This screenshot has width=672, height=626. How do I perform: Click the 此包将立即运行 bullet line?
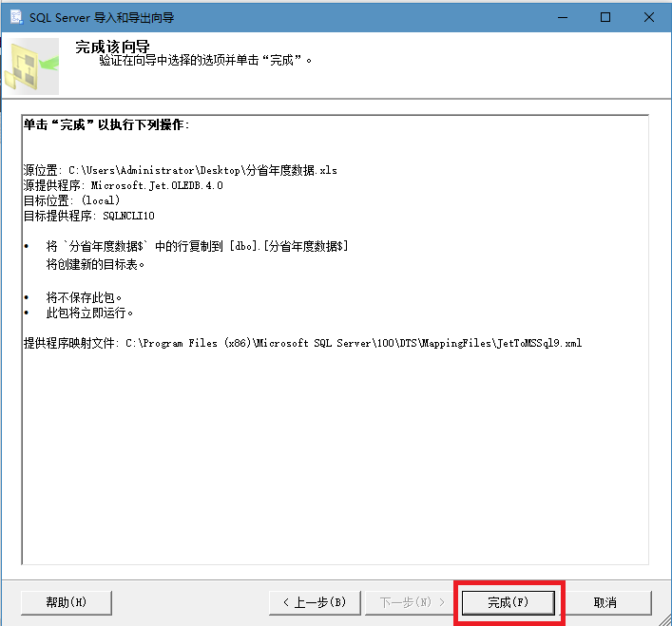89,313
